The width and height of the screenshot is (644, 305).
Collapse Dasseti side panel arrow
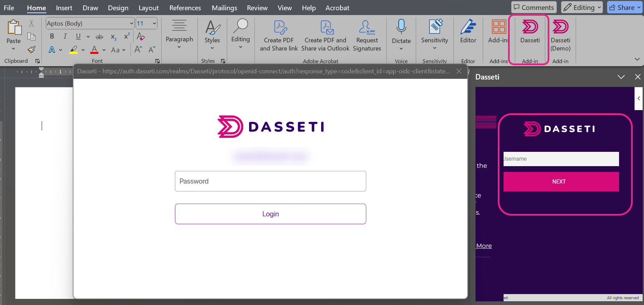click(x=639, y=99)
